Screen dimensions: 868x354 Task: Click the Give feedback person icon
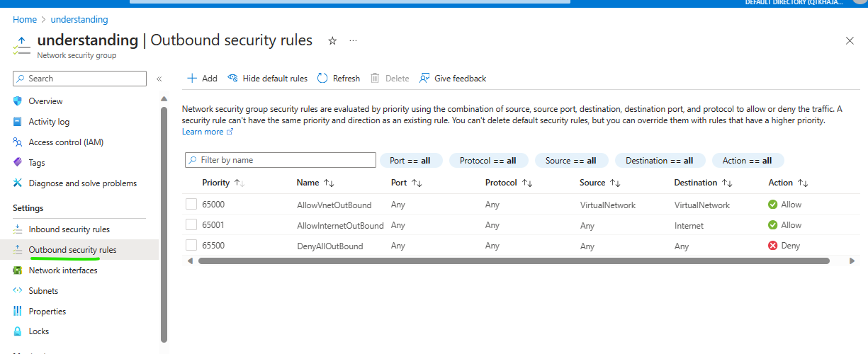[424, 79]
